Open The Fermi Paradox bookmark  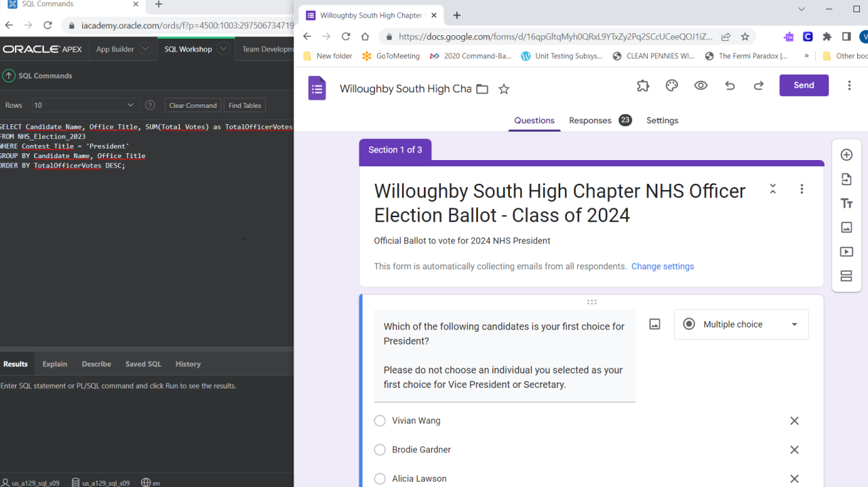(x=747, y=56)
